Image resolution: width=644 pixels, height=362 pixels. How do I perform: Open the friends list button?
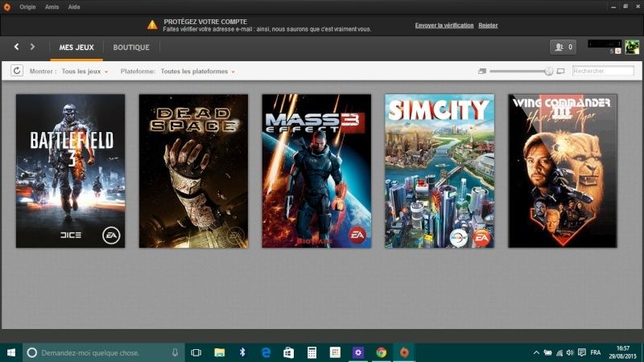pyautogui.click(x=563, y=47)
